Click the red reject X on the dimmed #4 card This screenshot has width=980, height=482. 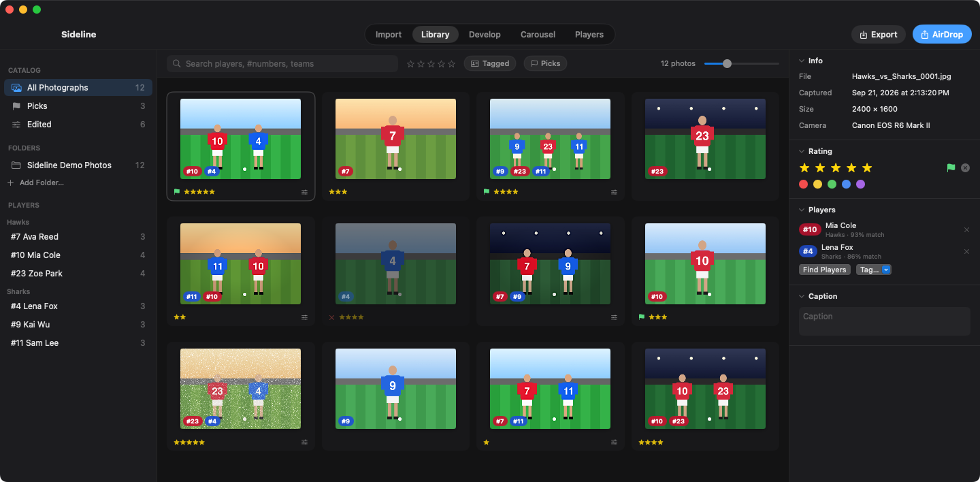tap(331, 317)
